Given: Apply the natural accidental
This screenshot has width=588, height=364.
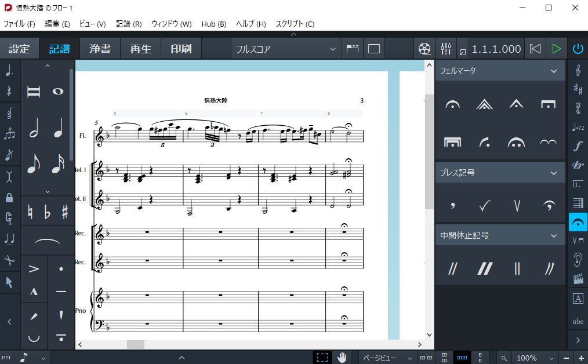Looking at the screenshot, I should [x=30, y=213].
